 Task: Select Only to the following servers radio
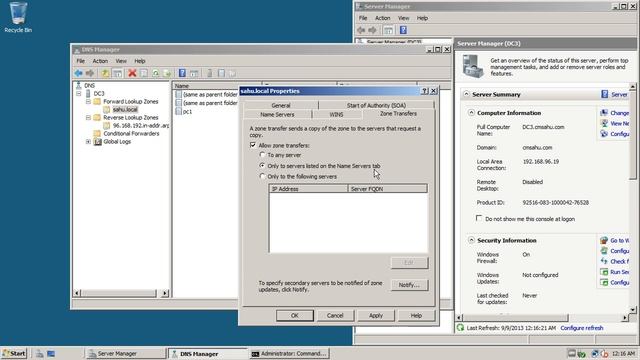click(262, 176)
